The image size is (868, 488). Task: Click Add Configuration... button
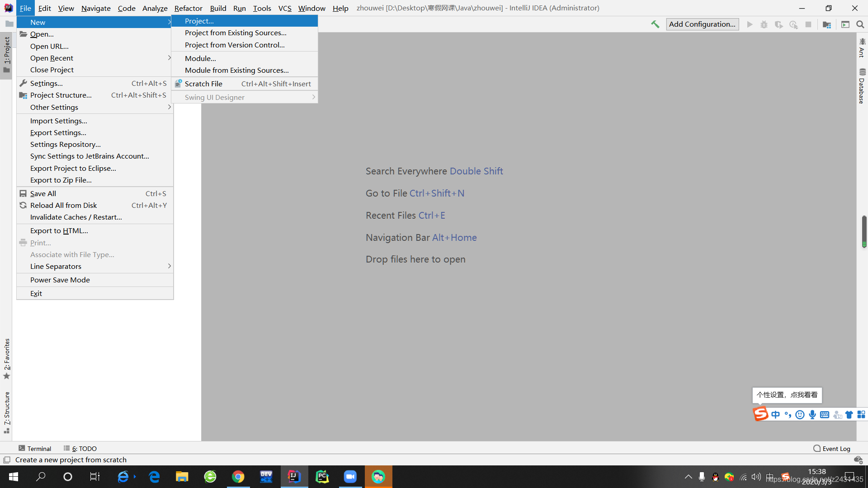pos(702,24)
